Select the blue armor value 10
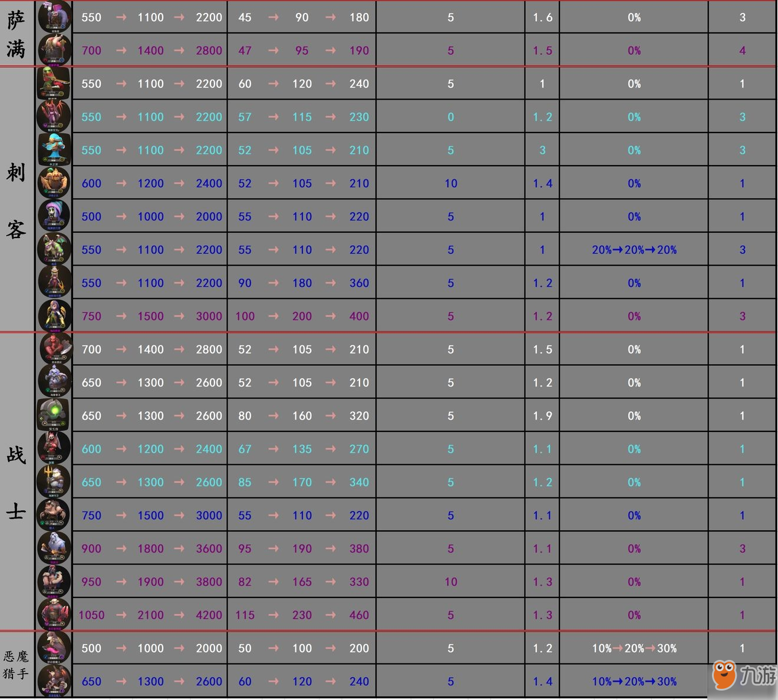The height and width of the screenshot is (700, 778). click(451, 183)
